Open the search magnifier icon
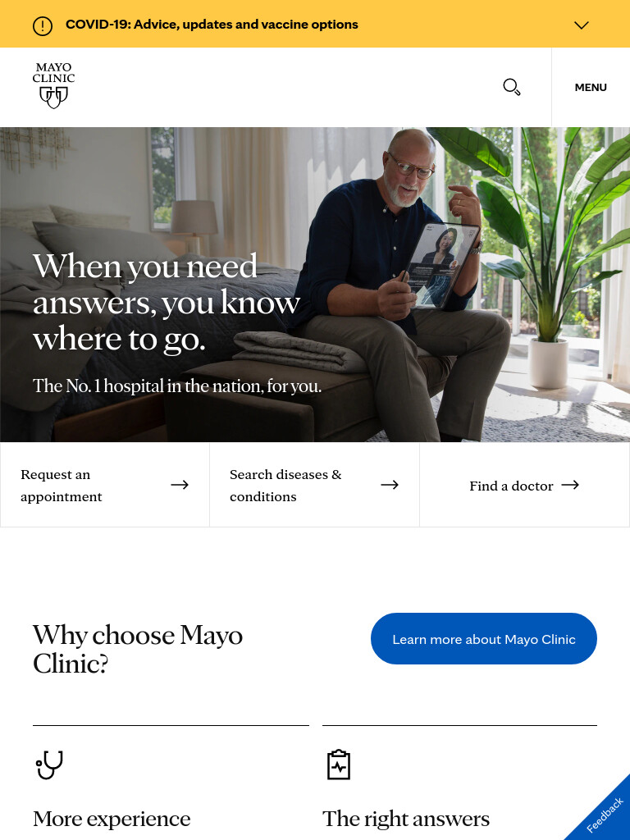630x840 pixels. click(512, 87)
